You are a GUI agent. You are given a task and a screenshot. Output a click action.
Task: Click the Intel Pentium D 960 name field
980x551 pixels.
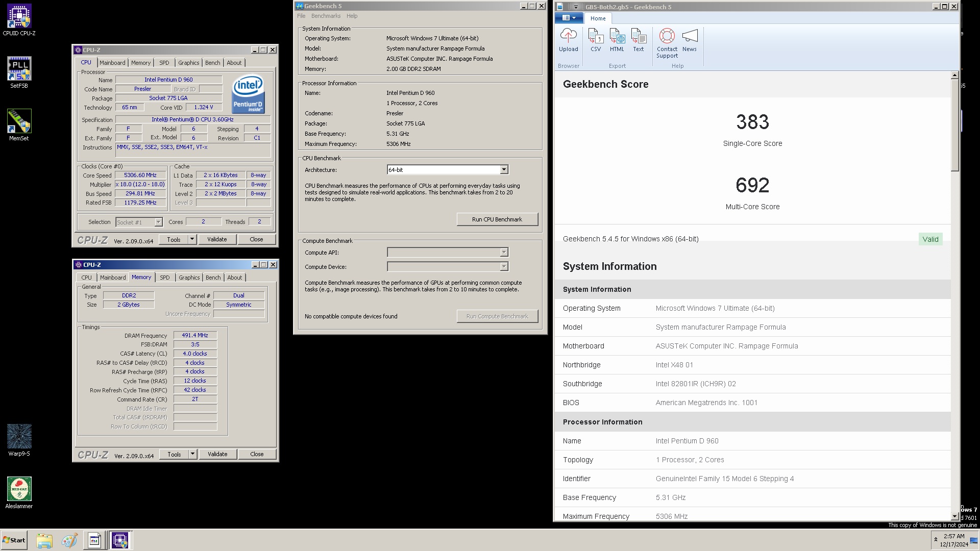[168, 80]
